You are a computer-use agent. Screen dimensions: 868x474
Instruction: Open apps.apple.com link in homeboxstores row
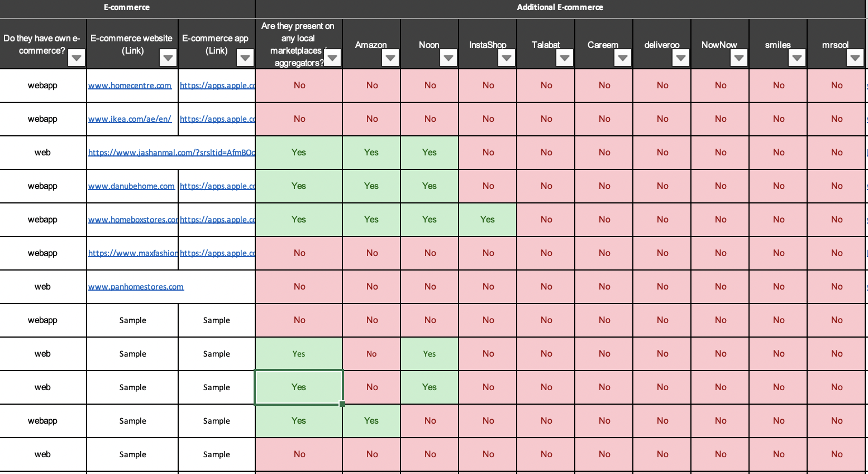[x=217, y=220]
